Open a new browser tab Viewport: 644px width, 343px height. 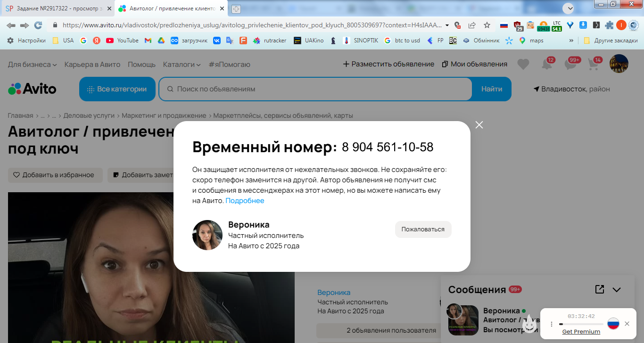coord(236,9)
